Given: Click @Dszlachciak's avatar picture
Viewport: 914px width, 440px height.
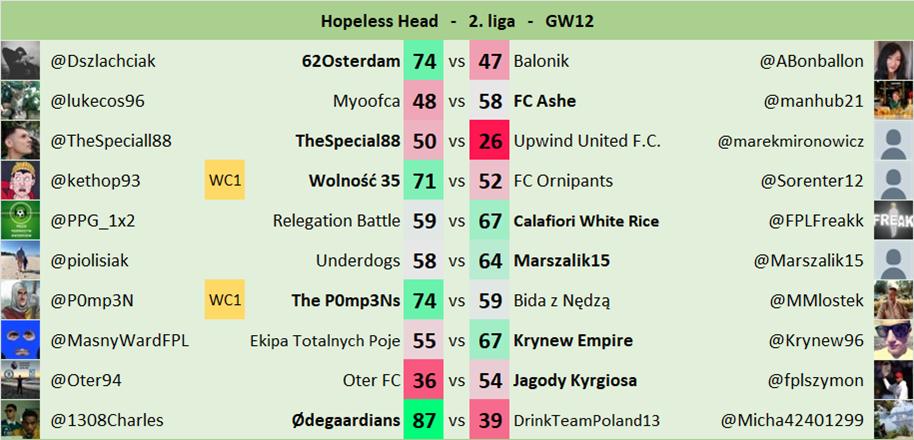Looking at the screenshot, I should pyautogui.click(x=20, y=61).
